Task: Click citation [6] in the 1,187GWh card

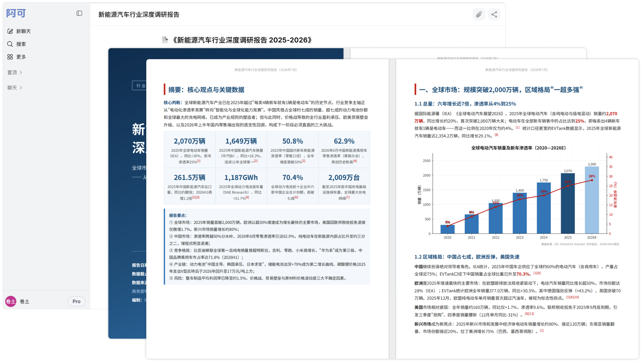Action: [x=247, y=197]
